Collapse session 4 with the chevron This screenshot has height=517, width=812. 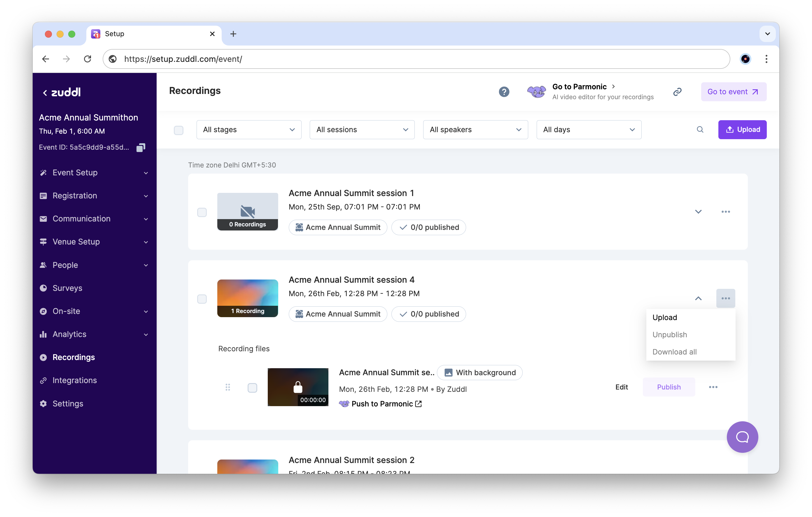[x=698, y=298]
